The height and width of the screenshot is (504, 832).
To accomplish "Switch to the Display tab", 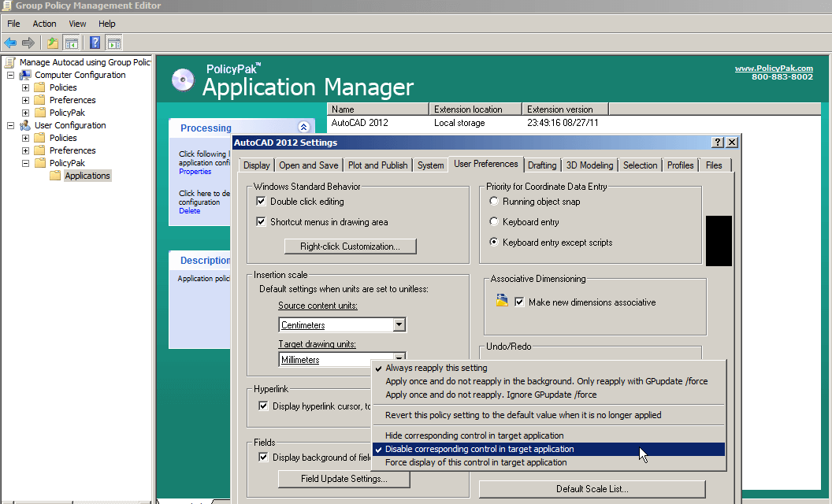I will tap(257, 165).
